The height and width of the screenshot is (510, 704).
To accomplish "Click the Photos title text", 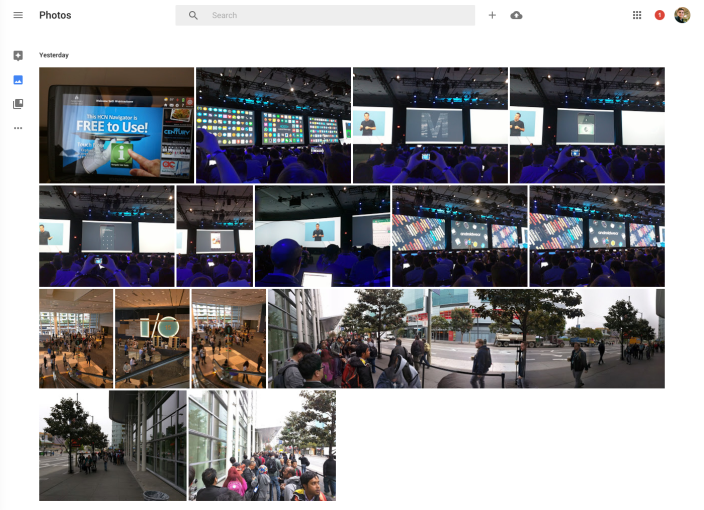I will pos(55,16).
